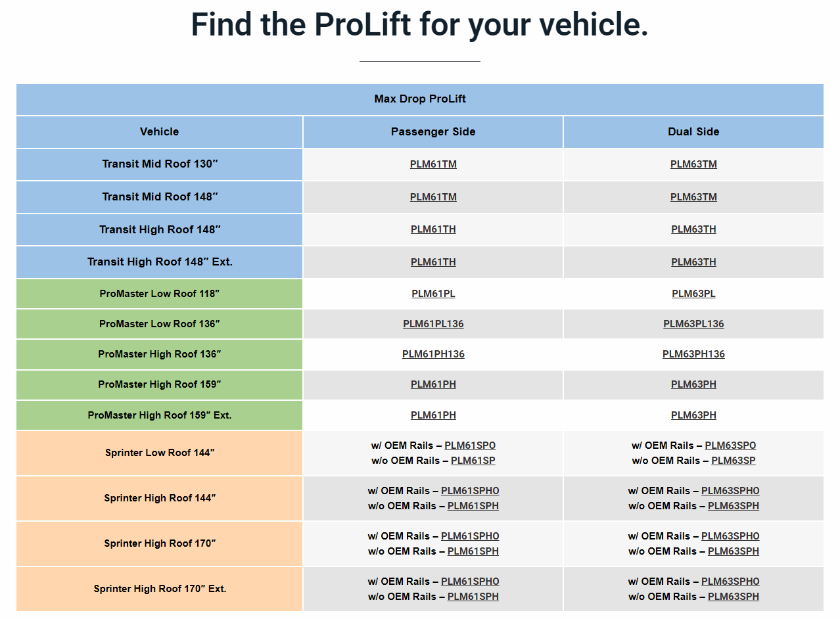Click the Max Drop ProLift table header

tap(420, 99)
